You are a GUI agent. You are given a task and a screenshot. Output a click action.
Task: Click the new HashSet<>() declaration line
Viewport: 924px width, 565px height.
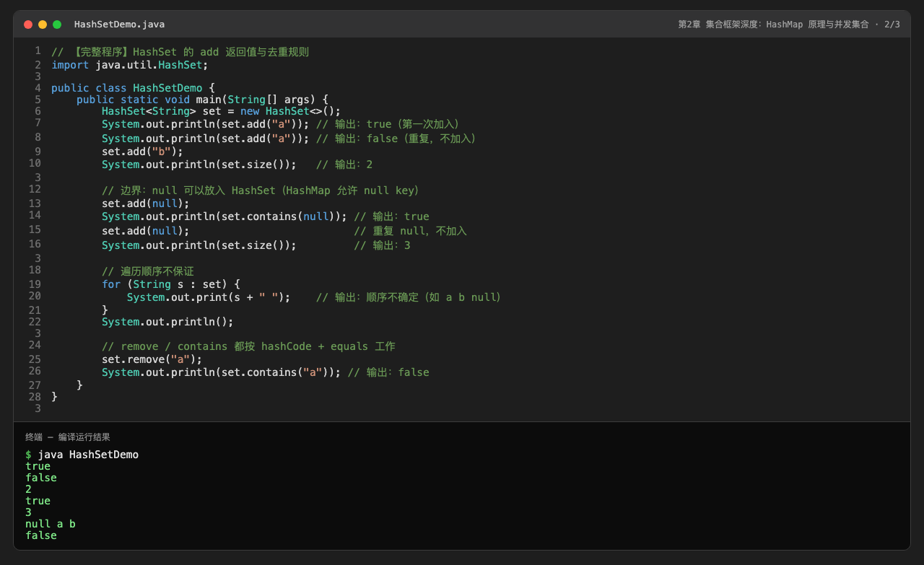(221, 111)
